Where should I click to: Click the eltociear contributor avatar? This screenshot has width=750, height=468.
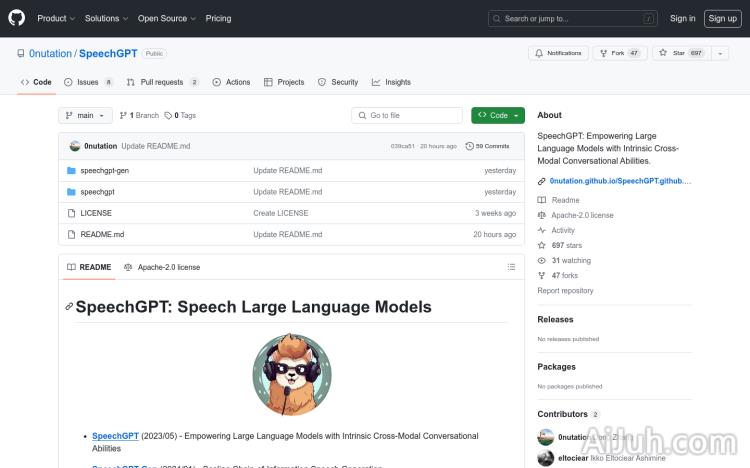[545, 458]
